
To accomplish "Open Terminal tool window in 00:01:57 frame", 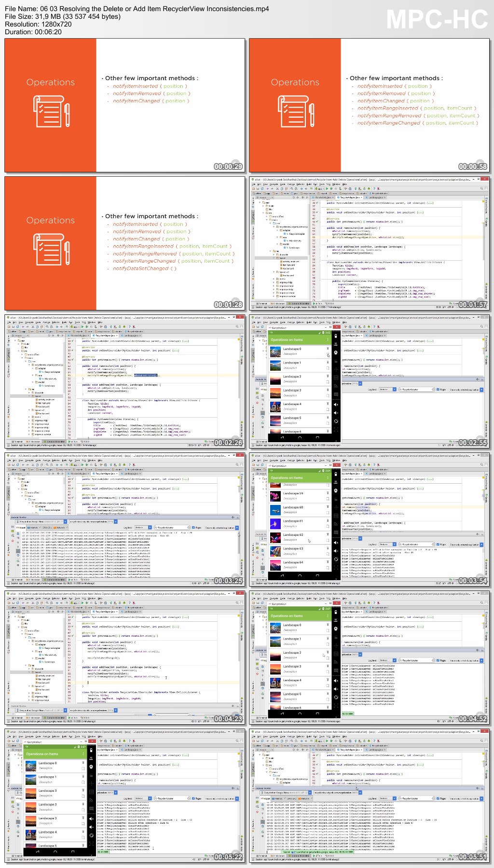I will pos(262,304).
